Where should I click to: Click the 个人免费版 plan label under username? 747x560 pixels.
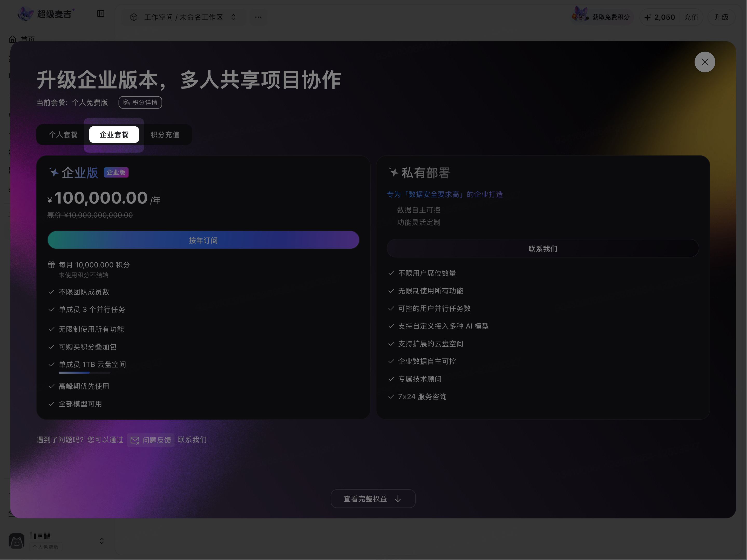[46, 547]
